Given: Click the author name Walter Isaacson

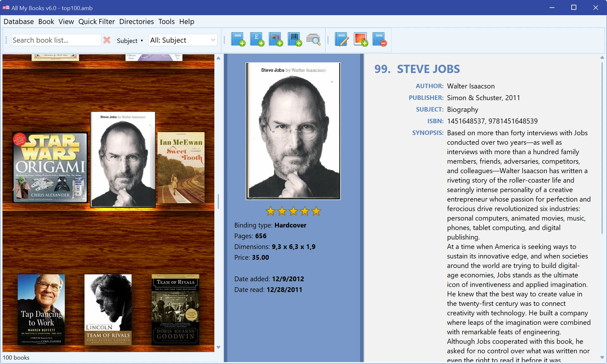Looking at the screenshot, I should pos(471,86).
